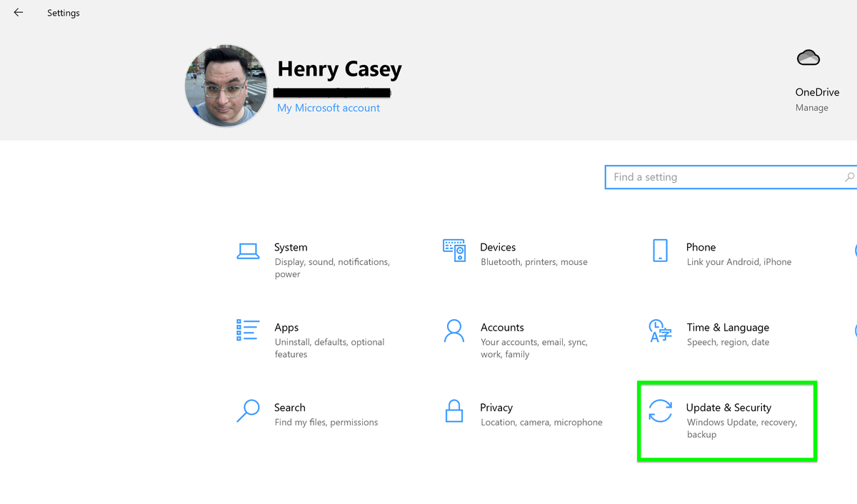Select the Update & Security category label
This screenshot has width=857, height=504.
728,407
